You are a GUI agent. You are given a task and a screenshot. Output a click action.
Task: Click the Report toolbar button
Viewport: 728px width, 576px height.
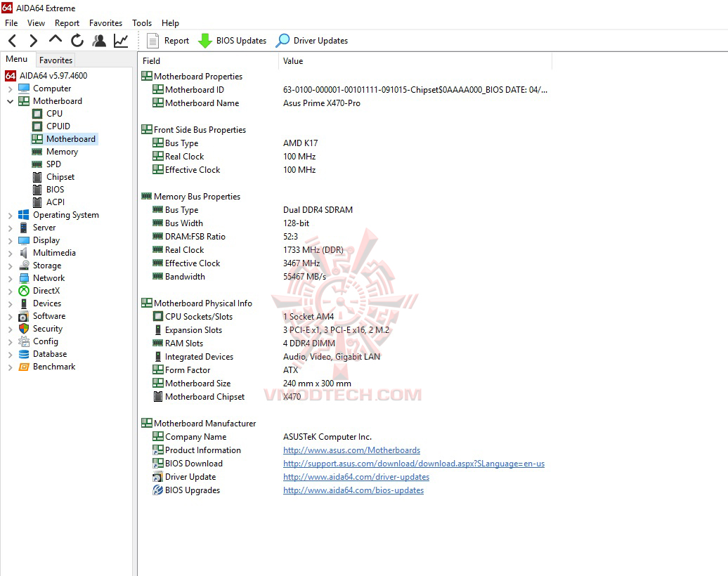tap(168, 41)
